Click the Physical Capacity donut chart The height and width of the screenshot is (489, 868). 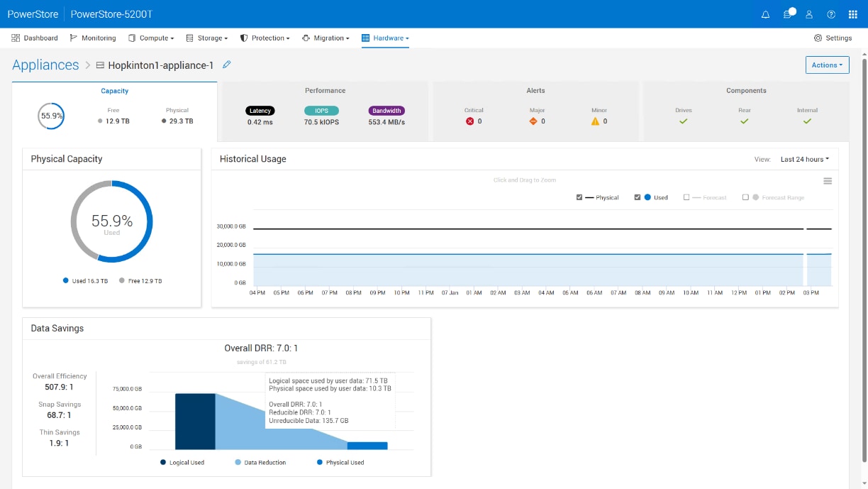111,221
